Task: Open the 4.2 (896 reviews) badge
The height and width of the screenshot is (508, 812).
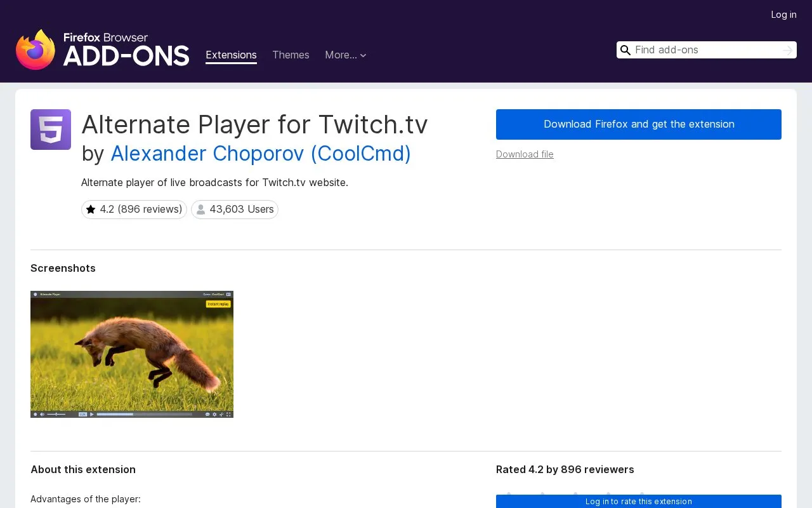Action: (134, 210)
